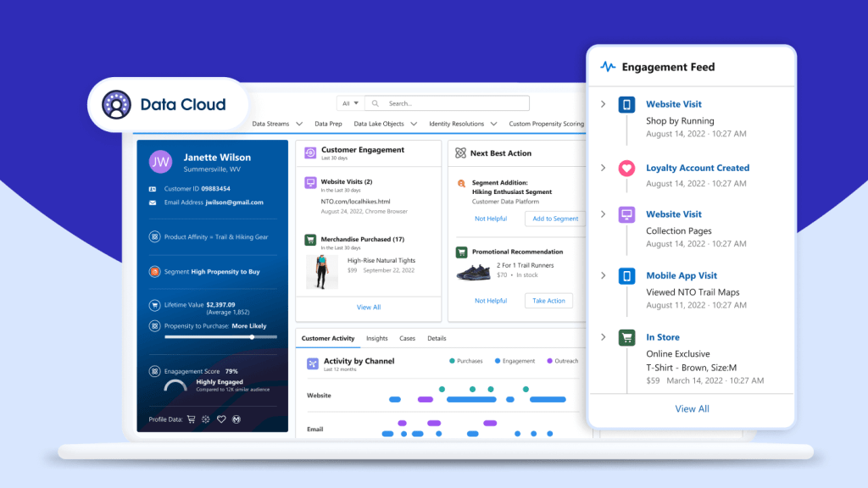Click the Segment Addition orange icon
The width and height of the screenshot is (868, 488).
(461, 184)
